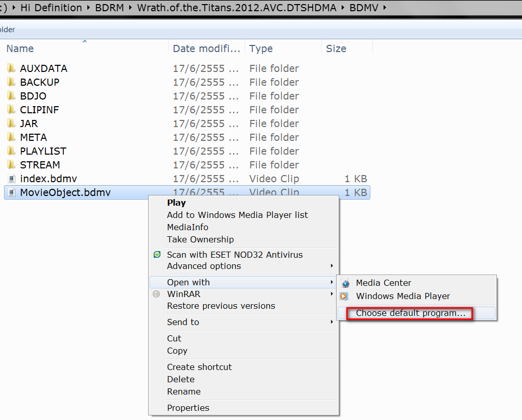Viewport: 522px width, 420px height.
Task: Open MediaInfo from context menu
Action: tap(188, 227)
